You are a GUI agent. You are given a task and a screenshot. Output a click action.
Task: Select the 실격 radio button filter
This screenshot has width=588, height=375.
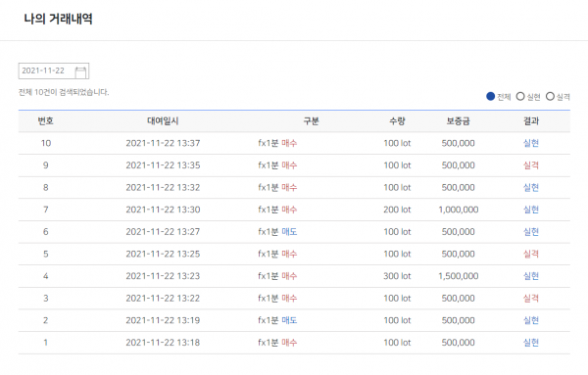pos(550,97)
